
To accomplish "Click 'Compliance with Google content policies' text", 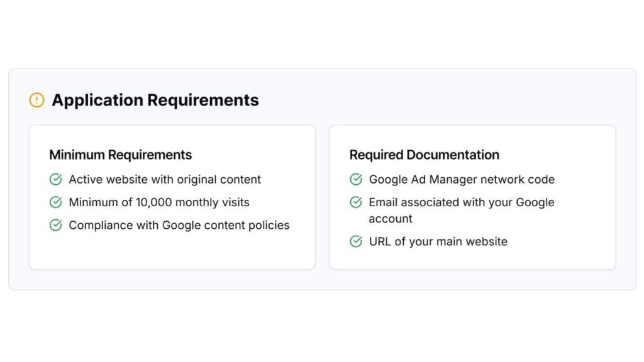I will pos(179,226).
